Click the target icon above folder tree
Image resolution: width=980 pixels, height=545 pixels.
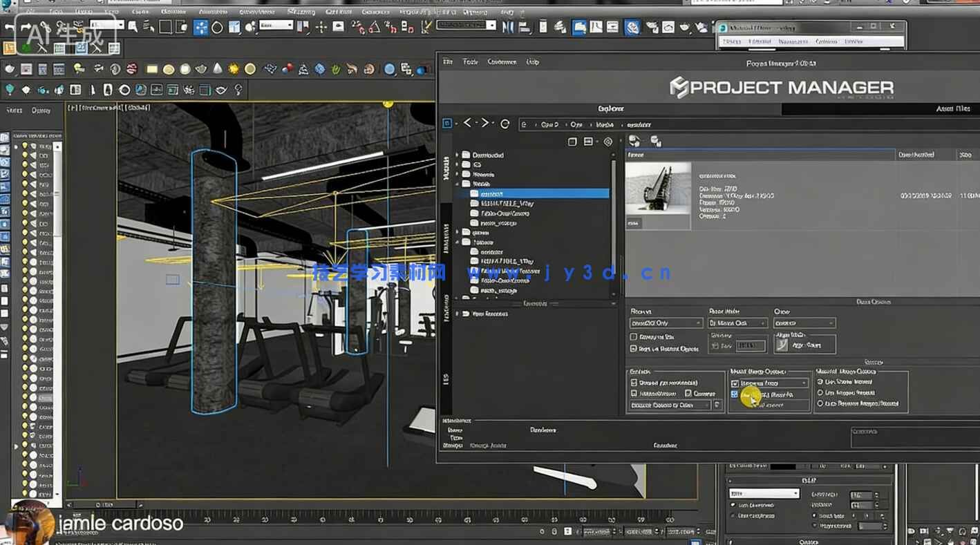point(607,142)
